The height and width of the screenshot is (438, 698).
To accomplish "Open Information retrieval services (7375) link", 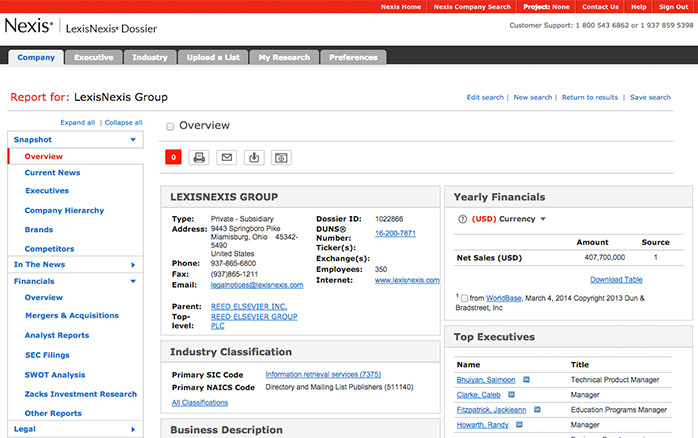I will click(x=323, y=374).
